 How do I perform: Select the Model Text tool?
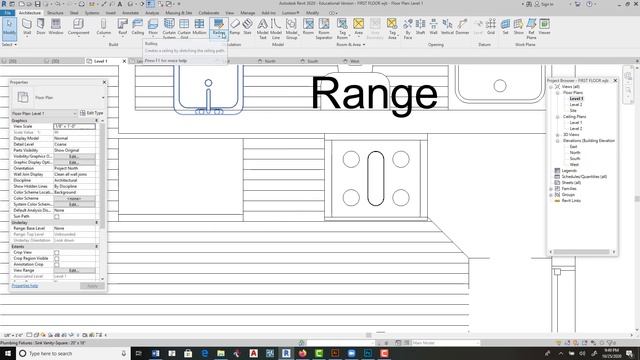262,28
